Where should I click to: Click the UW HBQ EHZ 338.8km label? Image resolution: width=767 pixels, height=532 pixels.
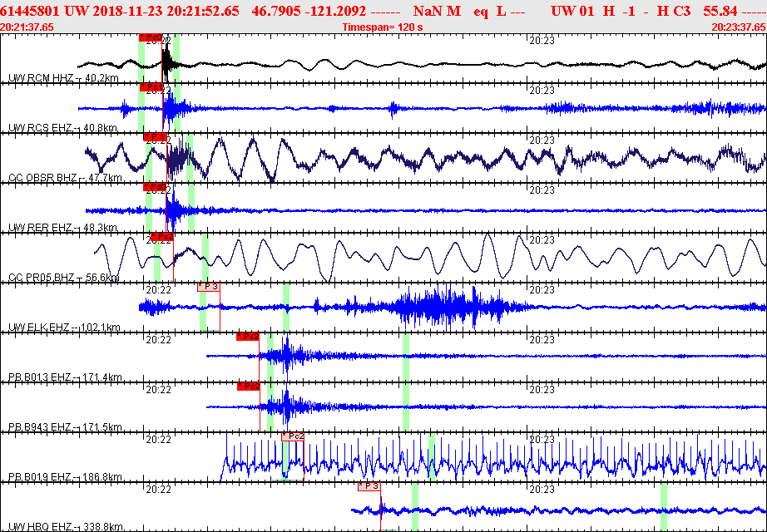coord(65,527)
